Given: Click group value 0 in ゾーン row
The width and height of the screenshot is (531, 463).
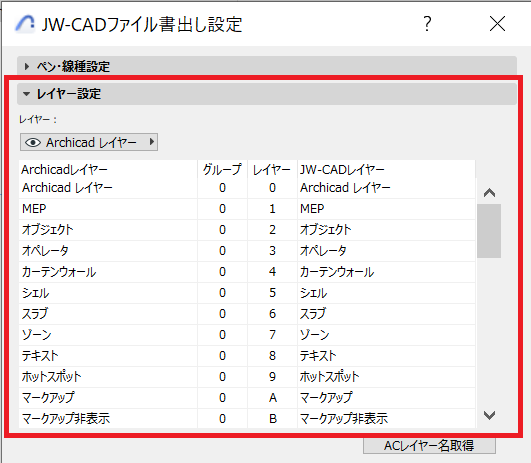Looking at the screenshot, I should point(222,335).
